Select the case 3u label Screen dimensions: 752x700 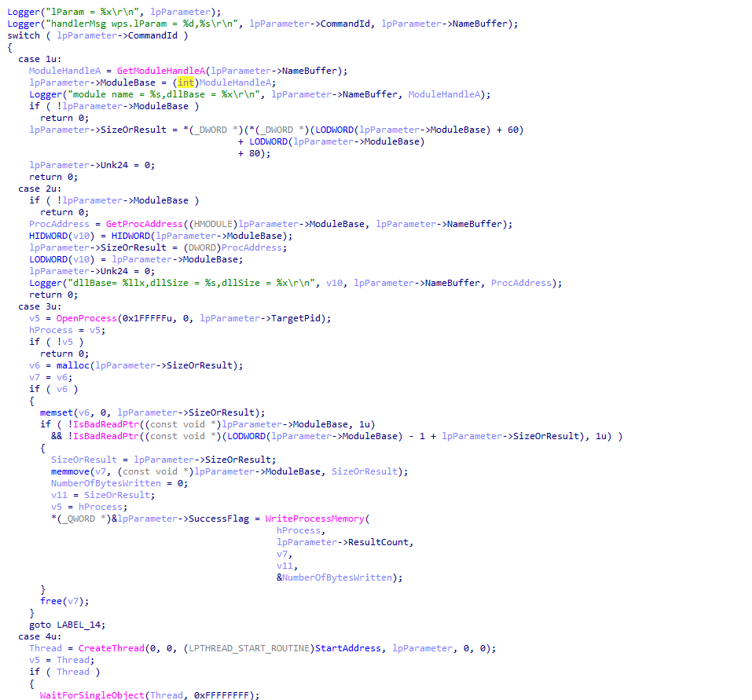click(x=40, y=307)
